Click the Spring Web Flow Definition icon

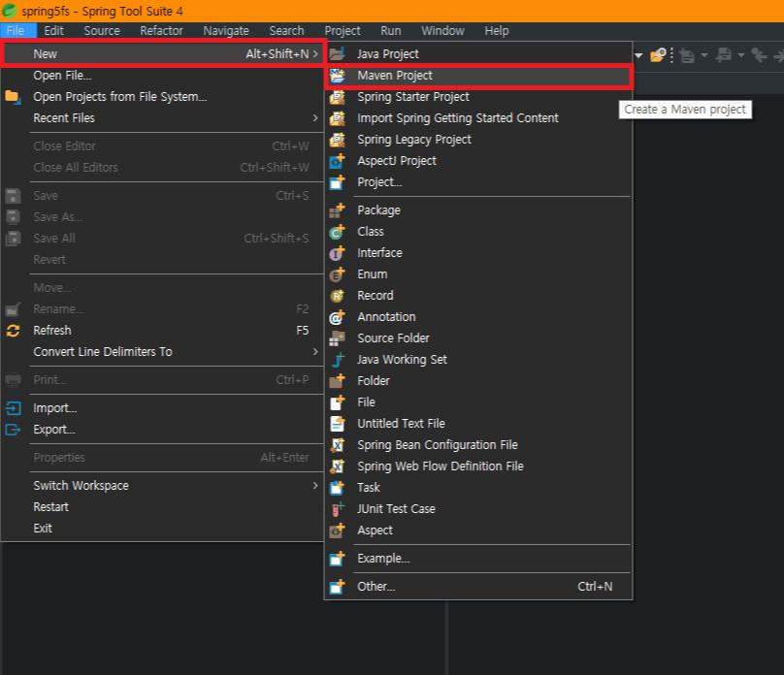click(x=338, y=466)
